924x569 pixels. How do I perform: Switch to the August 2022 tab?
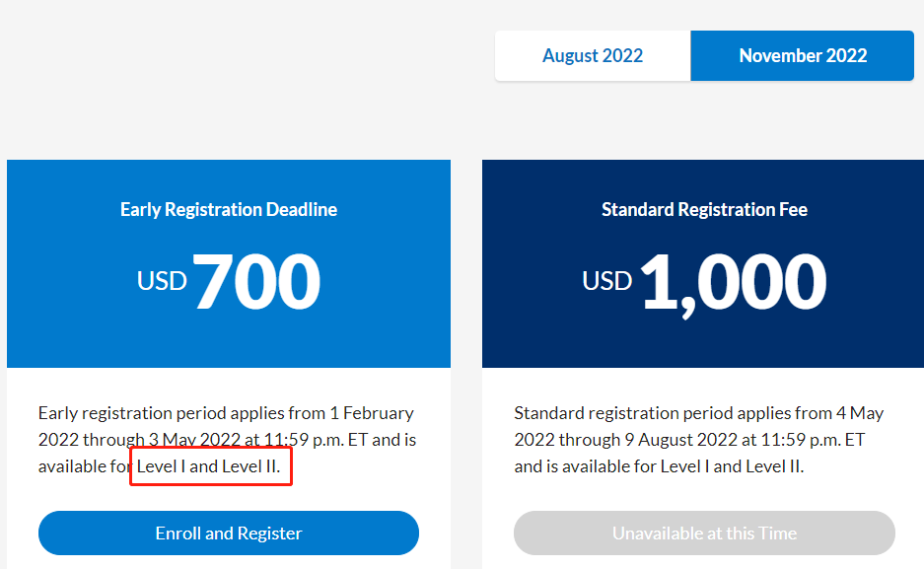coord(593,56)
